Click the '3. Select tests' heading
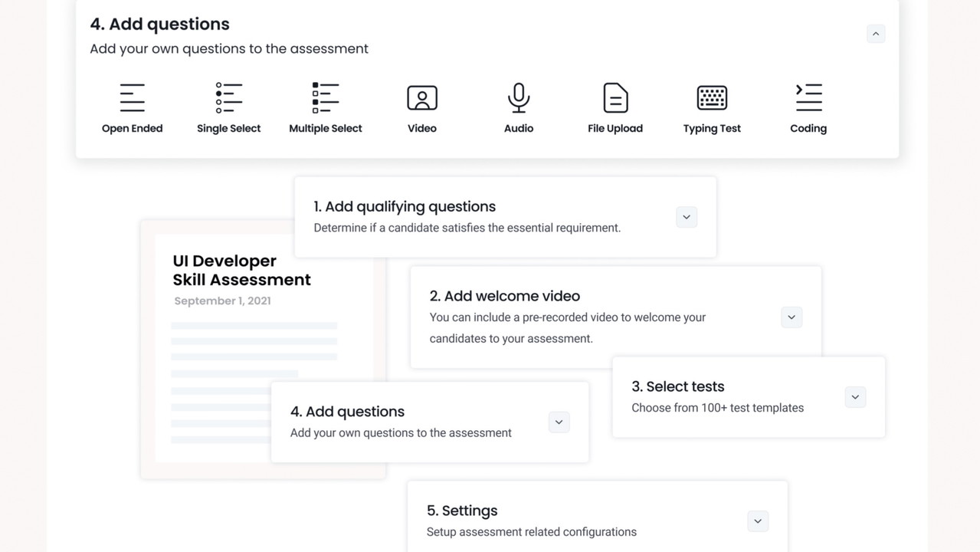 [677, 386]
